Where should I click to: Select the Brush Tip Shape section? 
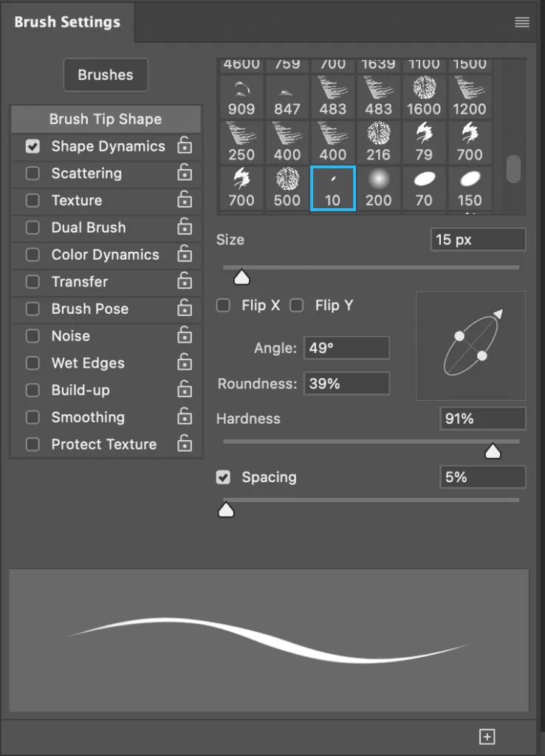click(106, 119)
